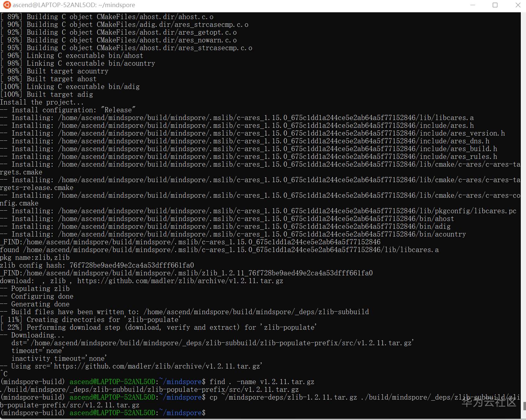Click the 'Downloading...' line
Screen dimensions: 526x420
[x=32, y=335]
